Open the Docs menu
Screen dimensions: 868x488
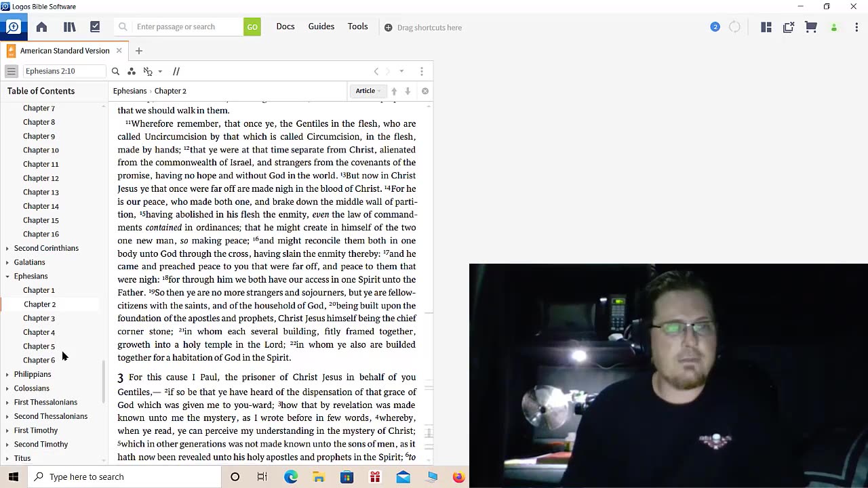tap(285, 26)
